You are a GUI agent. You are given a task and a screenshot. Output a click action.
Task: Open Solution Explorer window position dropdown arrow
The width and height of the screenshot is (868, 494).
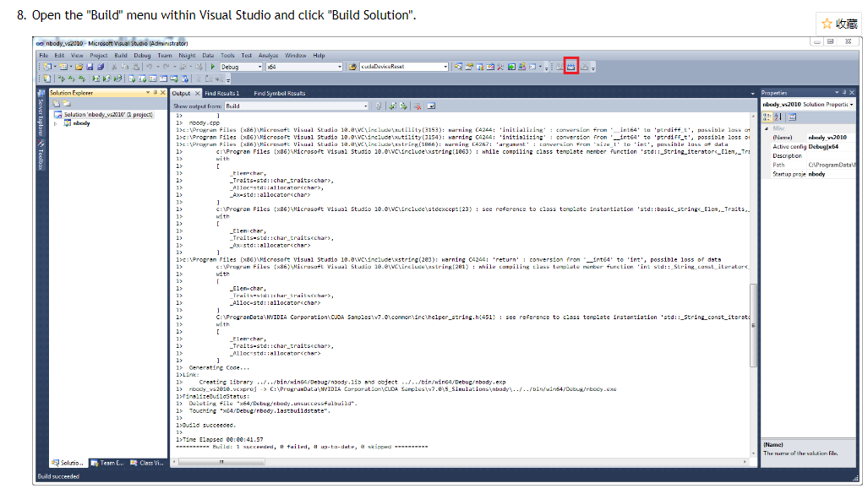point(148,93)
